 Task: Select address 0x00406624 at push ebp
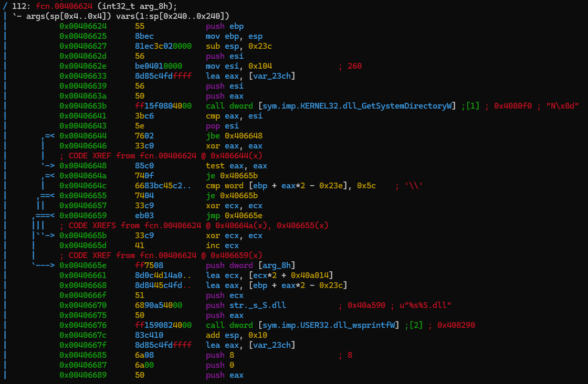tap(83, 26)
